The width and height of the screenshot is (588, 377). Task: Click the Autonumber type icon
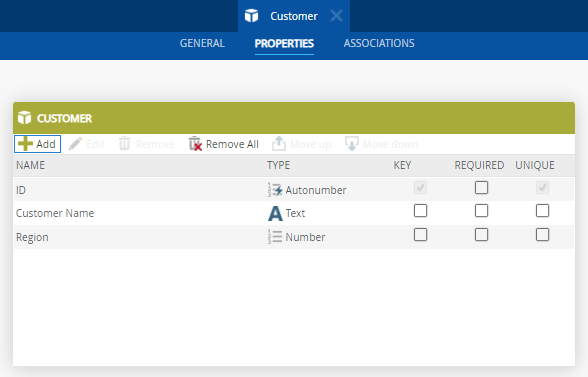(275, 190)
